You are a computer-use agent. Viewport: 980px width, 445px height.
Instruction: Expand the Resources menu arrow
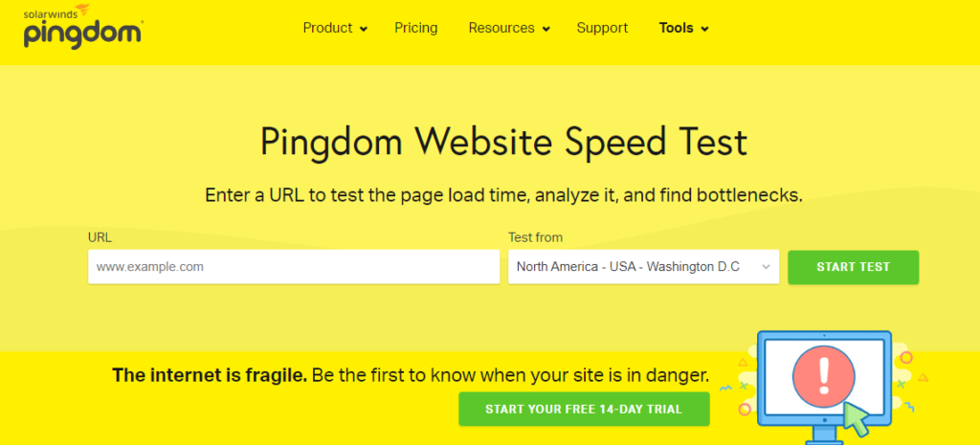(x=546, y=30)
